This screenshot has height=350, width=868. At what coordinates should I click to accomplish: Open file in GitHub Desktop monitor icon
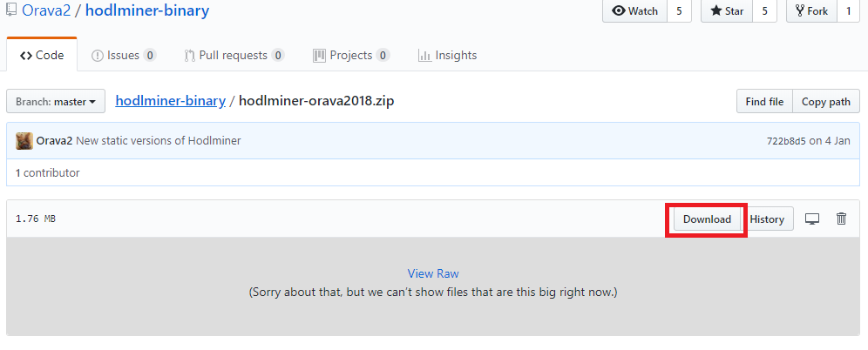point(812,219)
